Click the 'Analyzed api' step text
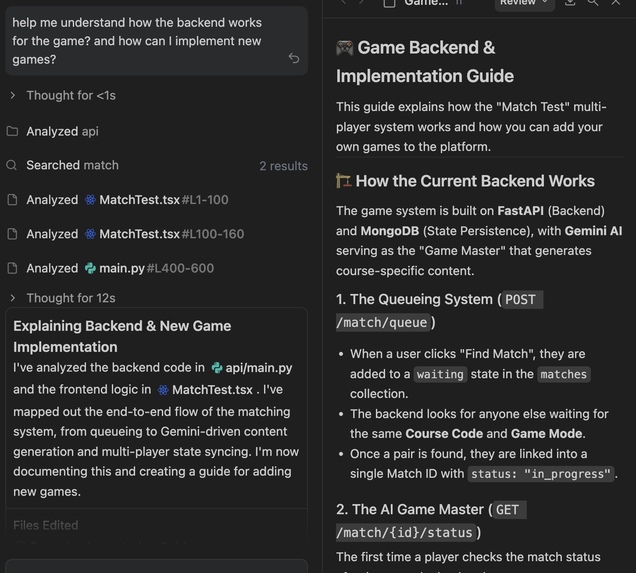Screen dimensions: 636x573 [62, 131]
